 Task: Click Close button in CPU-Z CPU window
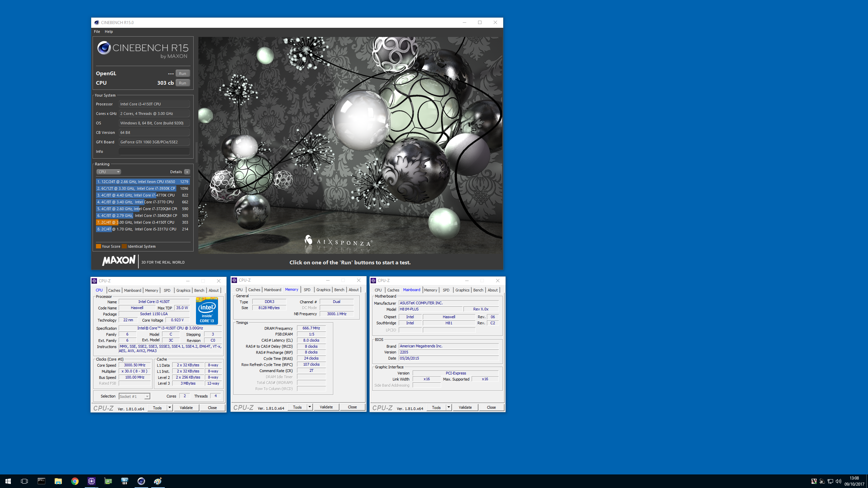coord(212,408)
